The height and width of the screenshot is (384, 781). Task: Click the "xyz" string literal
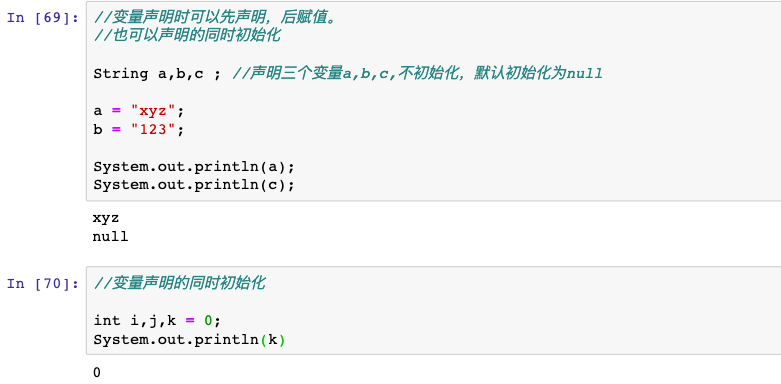pyautogui.click(x=153, y=111)
